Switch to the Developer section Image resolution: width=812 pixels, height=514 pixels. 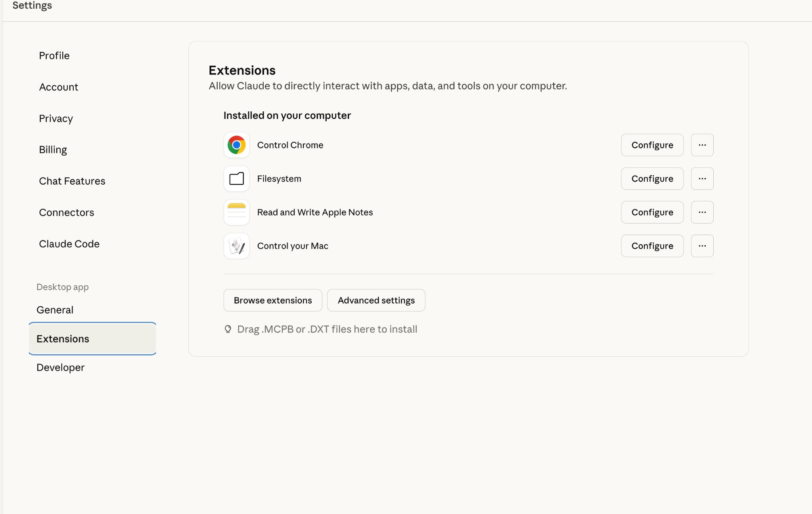[61, 367]
